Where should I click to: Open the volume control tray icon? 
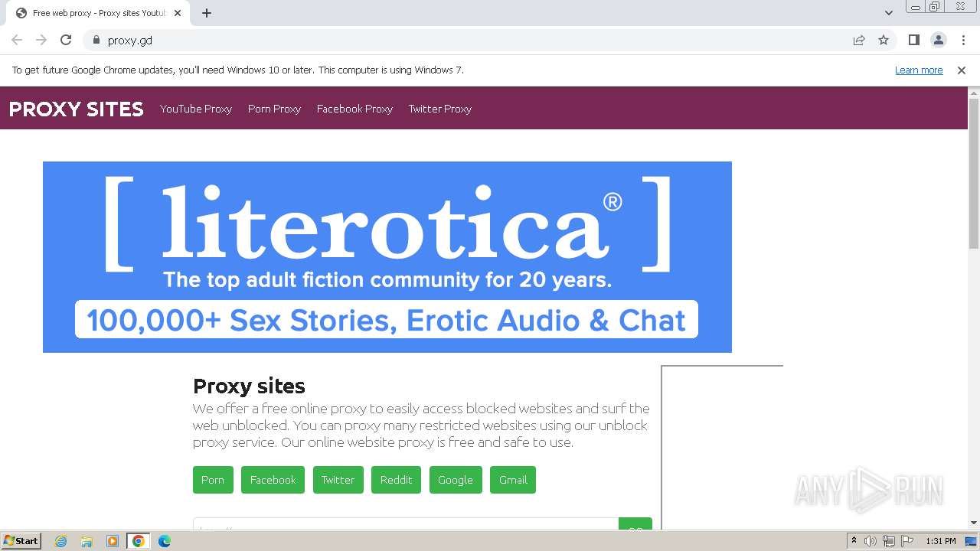(871, 541)
